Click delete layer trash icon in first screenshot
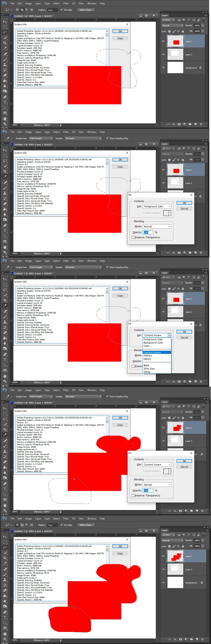The height and width of the screenshot is (644, 211). (201, 124)
